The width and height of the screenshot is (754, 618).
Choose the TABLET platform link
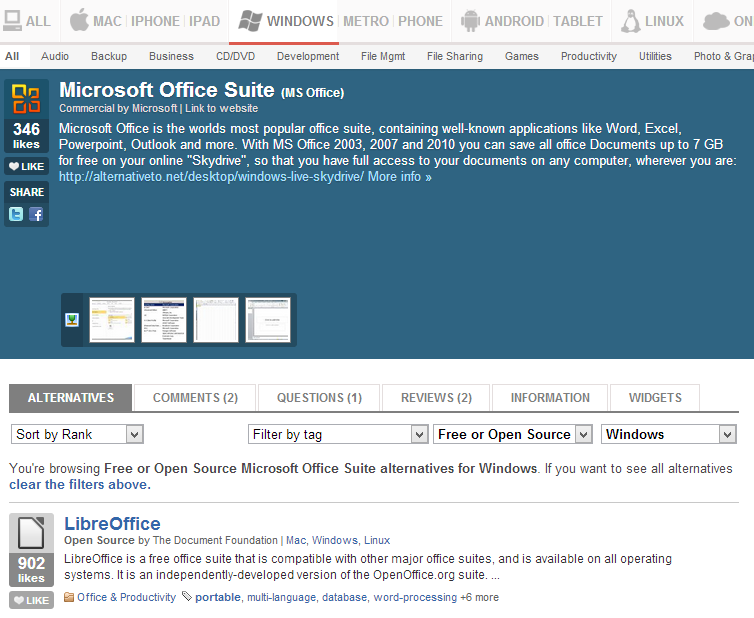click(x=578, y=21)
